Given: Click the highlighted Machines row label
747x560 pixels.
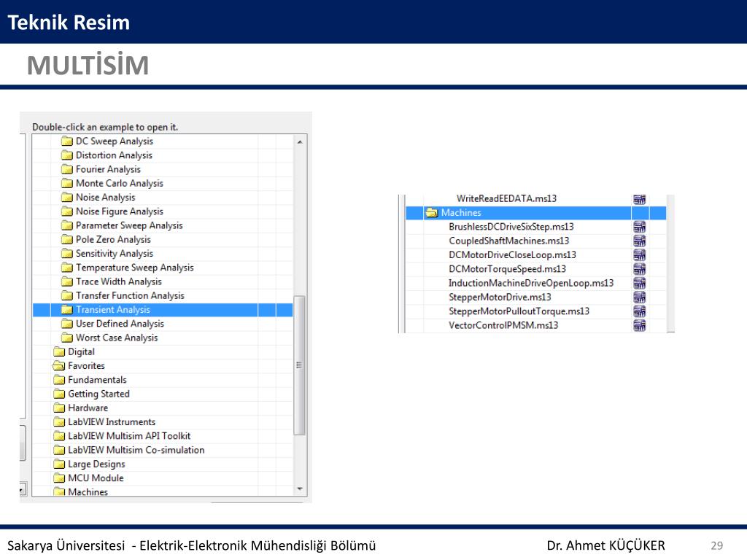Looking at the screenshot, I should coord(461,212).
